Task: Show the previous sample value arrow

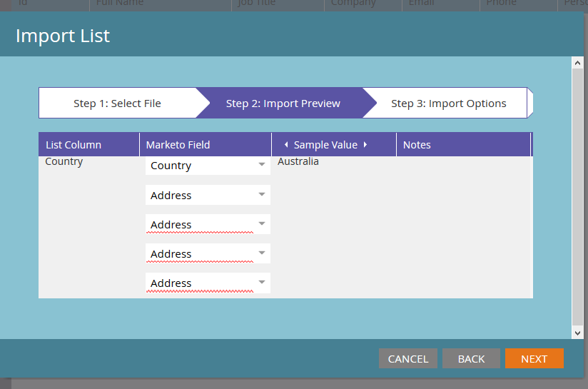Action: pos(286,145)
